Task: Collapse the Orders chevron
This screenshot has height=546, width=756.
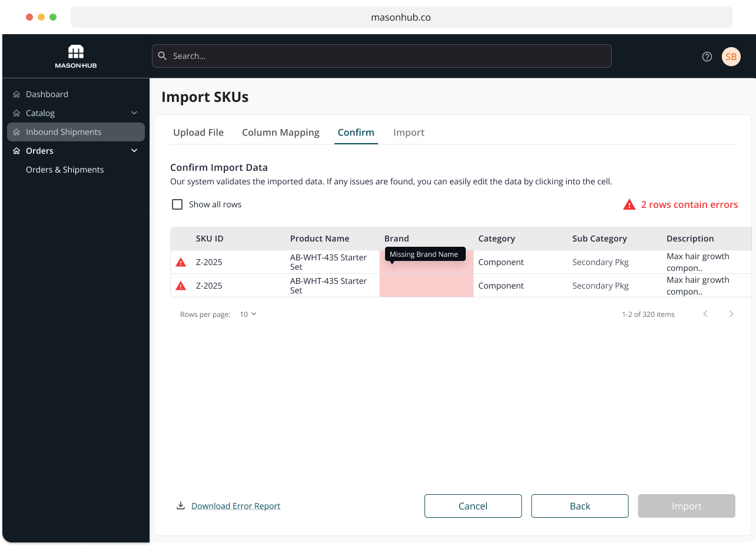Action: click(x=134, y=151)
